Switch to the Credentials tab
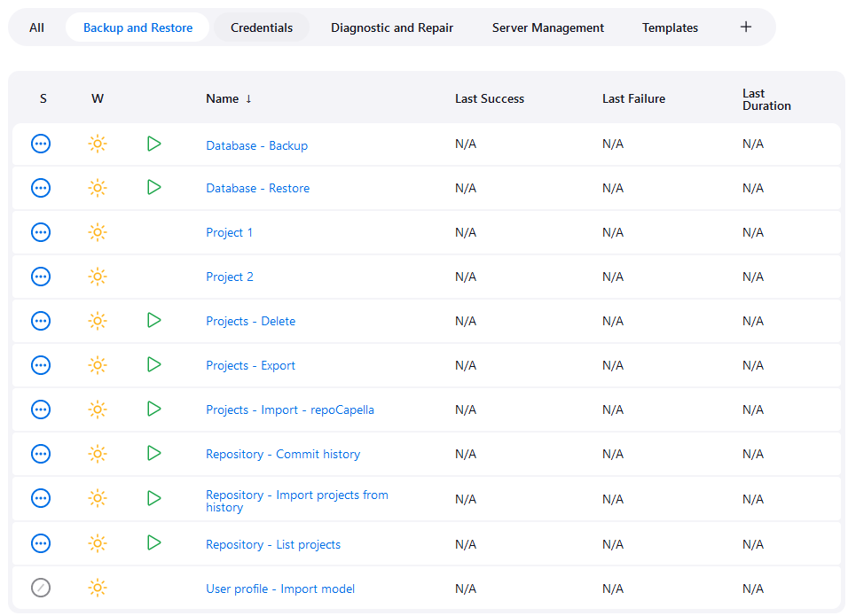 pyautogui.click(x=262, y=27)
